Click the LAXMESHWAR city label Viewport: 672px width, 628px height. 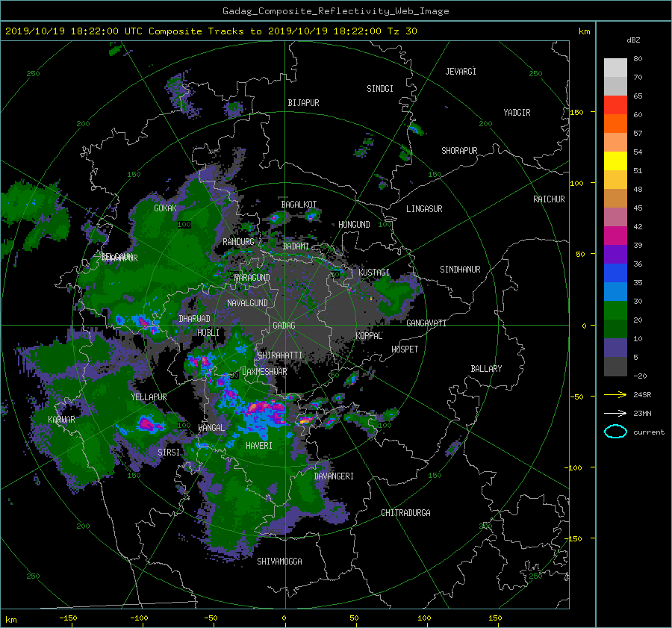coord(264,372)
